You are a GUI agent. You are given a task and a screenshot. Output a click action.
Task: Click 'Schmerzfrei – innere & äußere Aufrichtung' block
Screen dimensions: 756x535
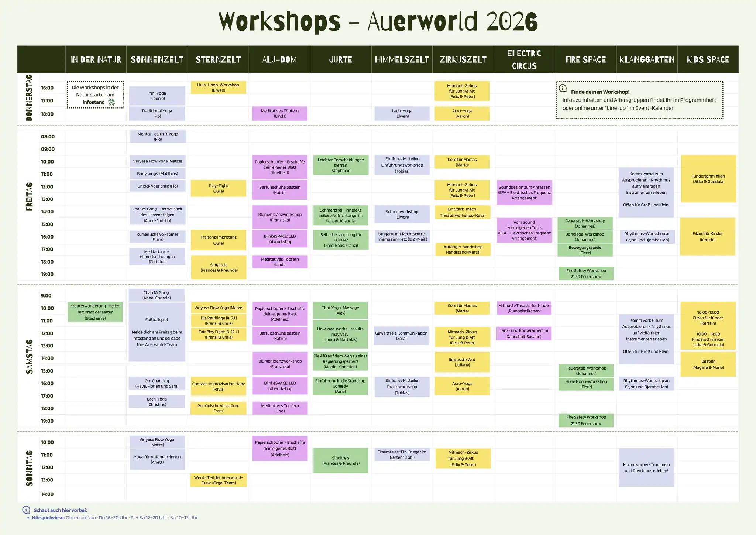click(341, 215)
